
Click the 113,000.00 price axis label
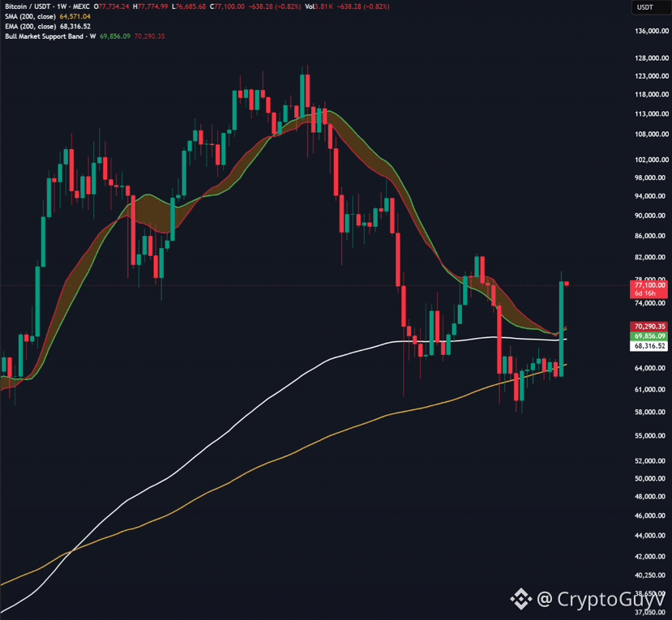[652, 113]
